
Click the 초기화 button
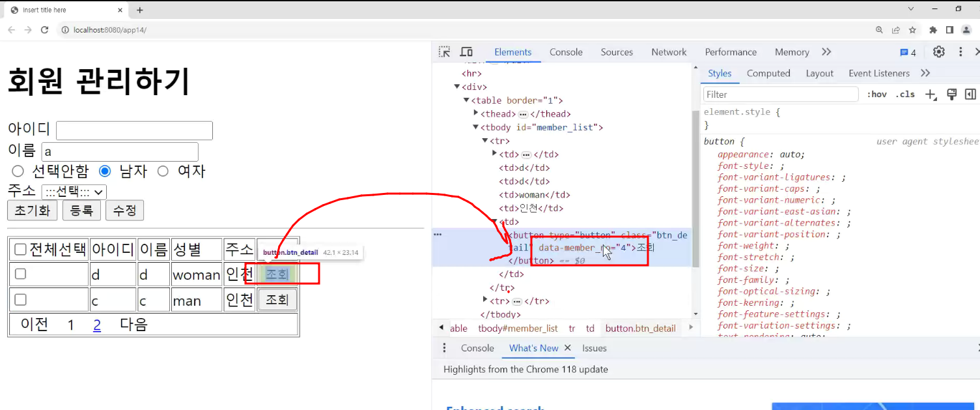coord(33,211)
